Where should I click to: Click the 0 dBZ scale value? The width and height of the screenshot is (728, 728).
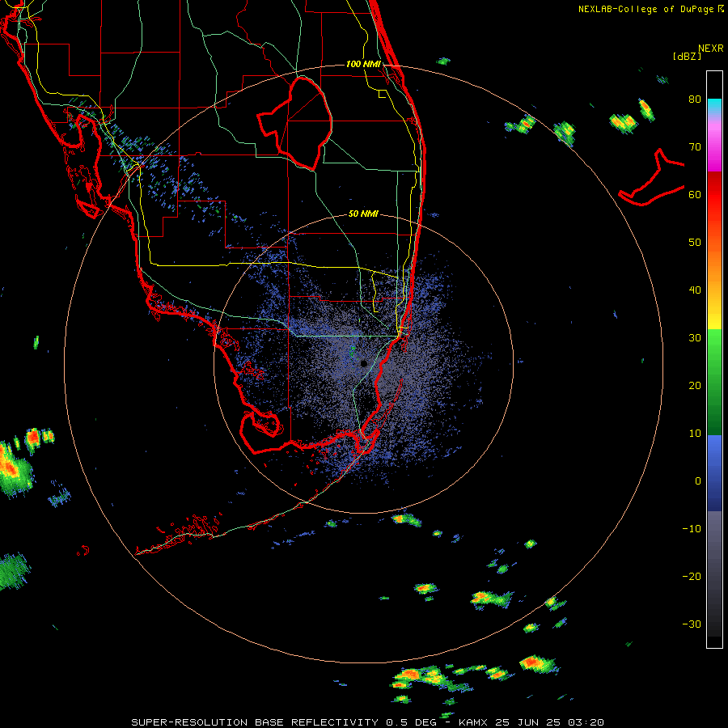point(698,481)
